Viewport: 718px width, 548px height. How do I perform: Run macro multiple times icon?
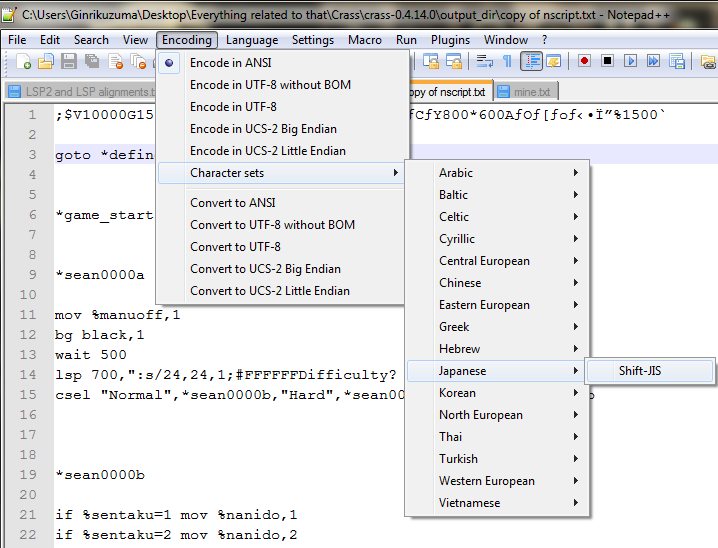653,61
